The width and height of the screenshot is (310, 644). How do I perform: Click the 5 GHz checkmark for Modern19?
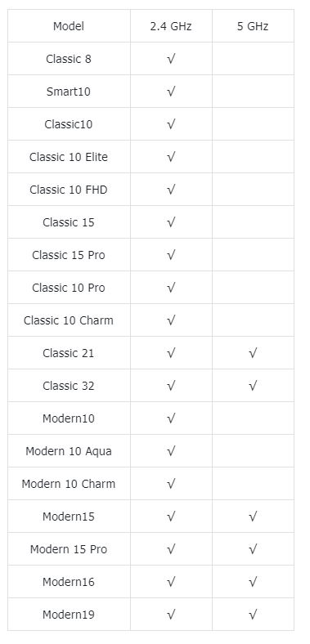click(253, 615)
